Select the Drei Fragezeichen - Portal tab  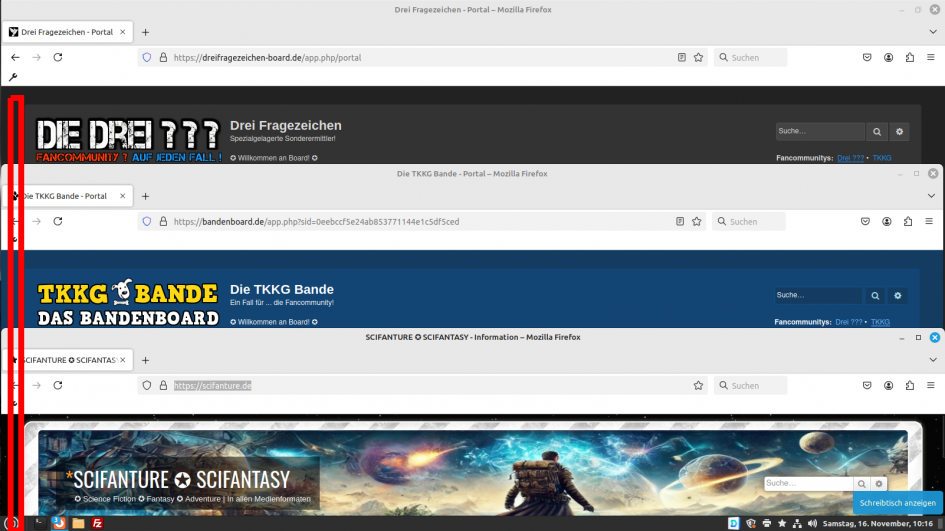tap(68, 32)
